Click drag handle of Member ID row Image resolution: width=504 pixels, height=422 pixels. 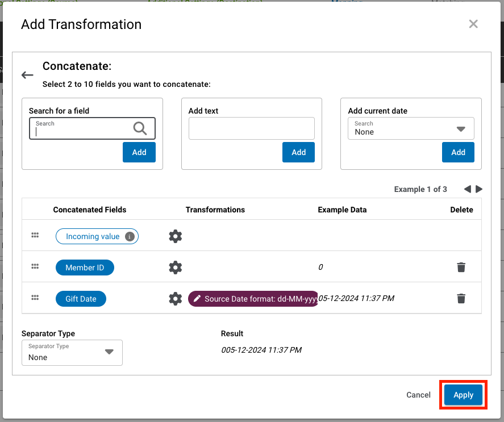35,266
